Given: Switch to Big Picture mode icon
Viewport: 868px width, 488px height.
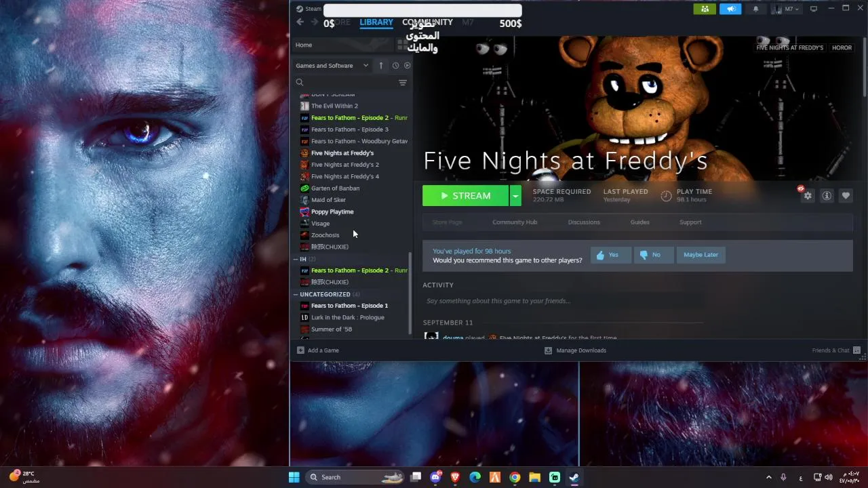Looking at the screenshot, I should pos(814,9).
